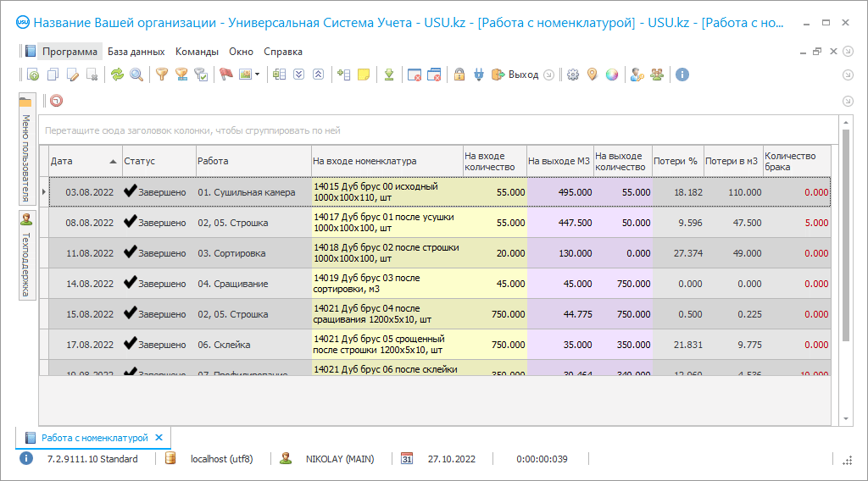Click the calendar icon in status bar
868x481 pixels.
pyautogui.click(x=407, y=458)
